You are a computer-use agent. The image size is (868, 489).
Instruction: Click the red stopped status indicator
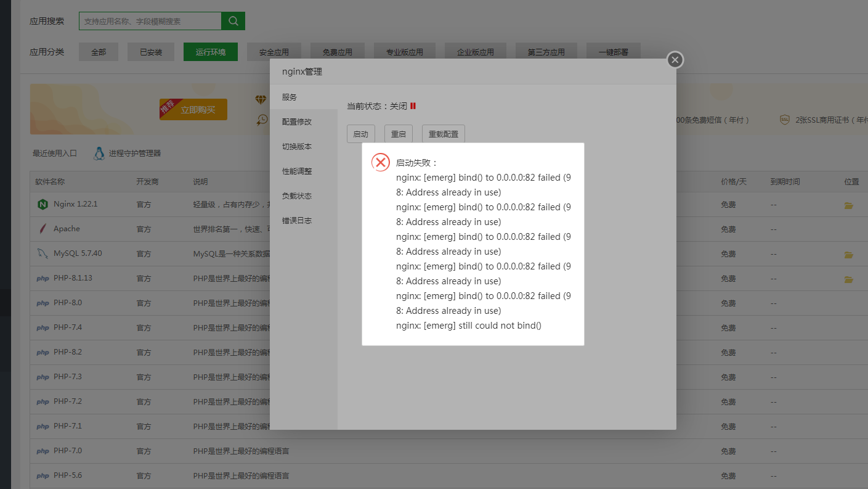point(413,106)
